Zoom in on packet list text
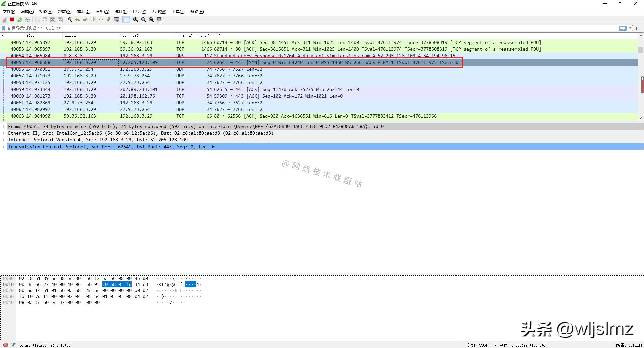 [x=136, y=20]
